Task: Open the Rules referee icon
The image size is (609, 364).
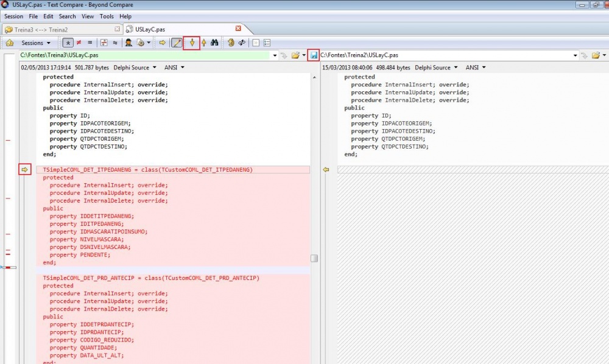Action: coord(128,43)
